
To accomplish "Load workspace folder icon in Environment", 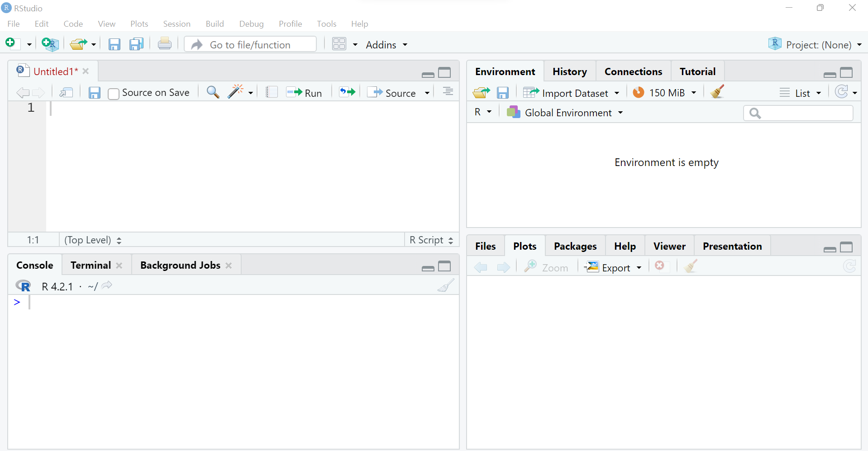I will point(481,93).
